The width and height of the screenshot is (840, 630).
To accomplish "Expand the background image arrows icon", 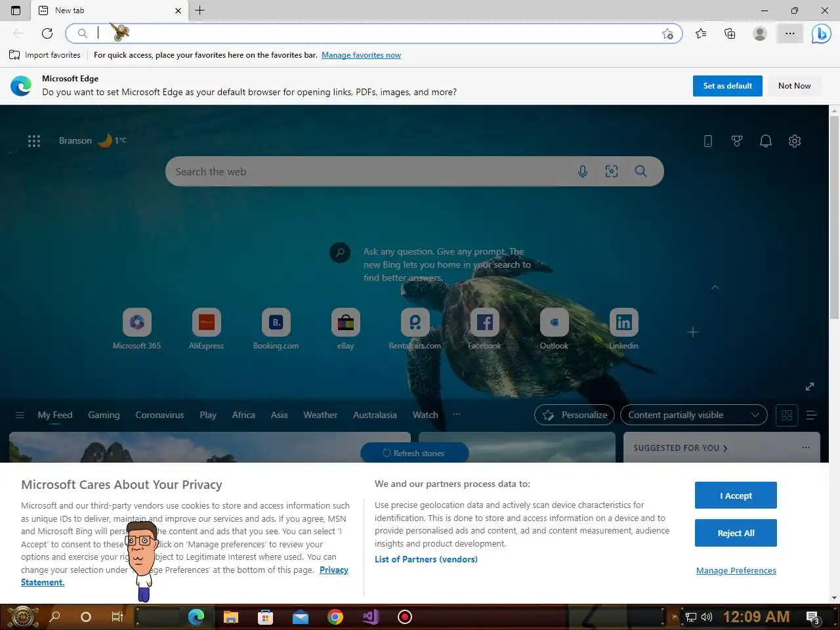I will point(810,387).
